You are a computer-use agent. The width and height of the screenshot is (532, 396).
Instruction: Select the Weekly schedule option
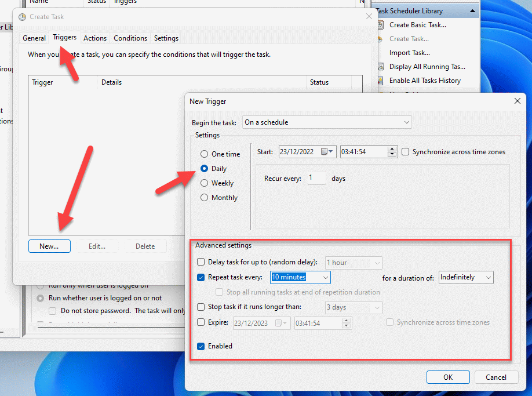[204, 183]
